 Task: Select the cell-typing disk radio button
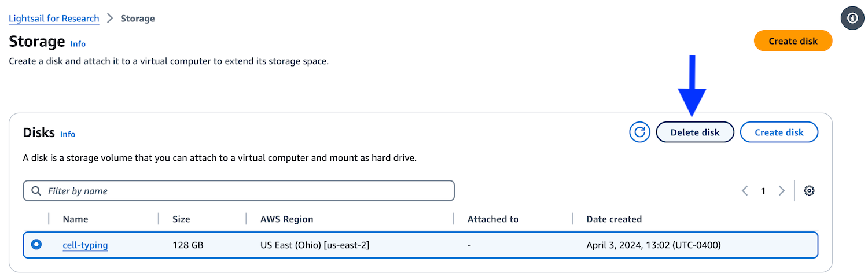(x=36, y=245)
